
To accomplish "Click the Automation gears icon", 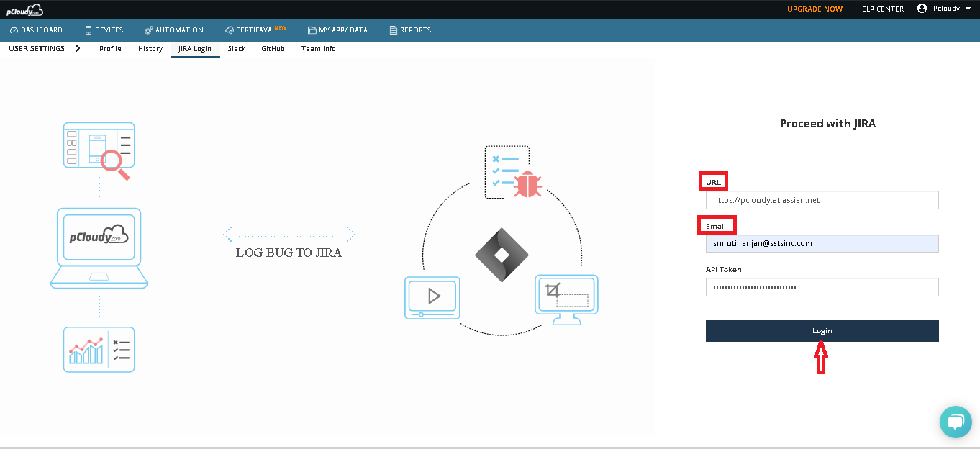I will click(148, 30).
